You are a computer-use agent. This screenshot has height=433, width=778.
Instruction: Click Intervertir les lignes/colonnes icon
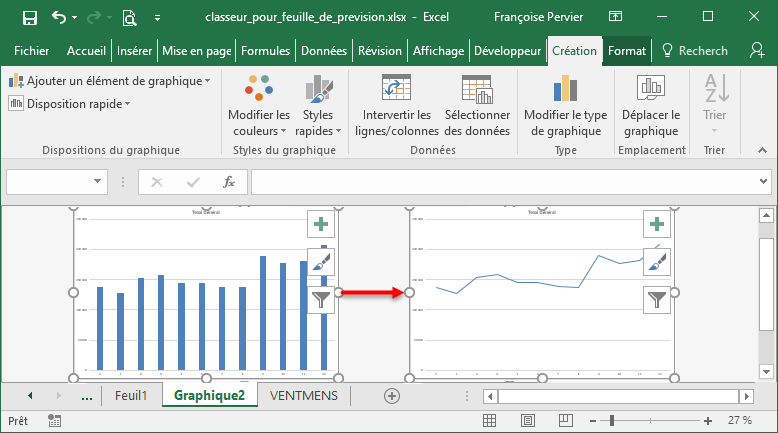pos(397,89)
